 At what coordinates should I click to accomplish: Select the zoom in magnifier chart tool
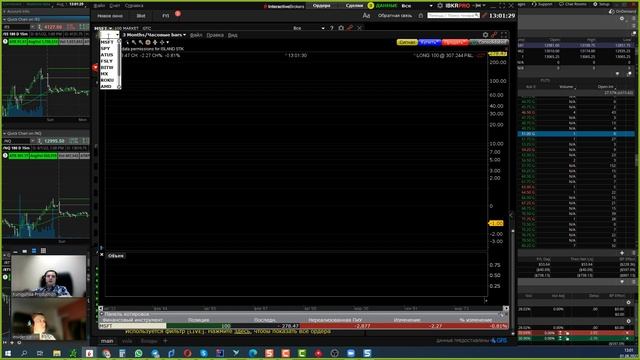coord(134,42)
